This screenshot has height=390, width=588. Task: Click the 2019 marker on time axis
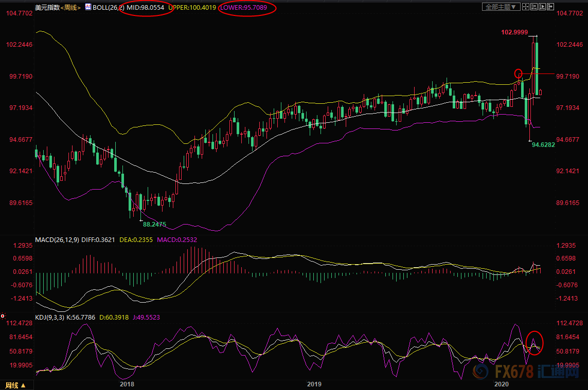coord(314,384)
